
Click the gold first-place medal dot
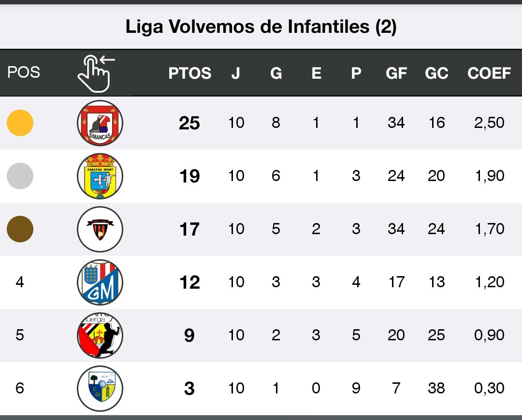[20, 123]
